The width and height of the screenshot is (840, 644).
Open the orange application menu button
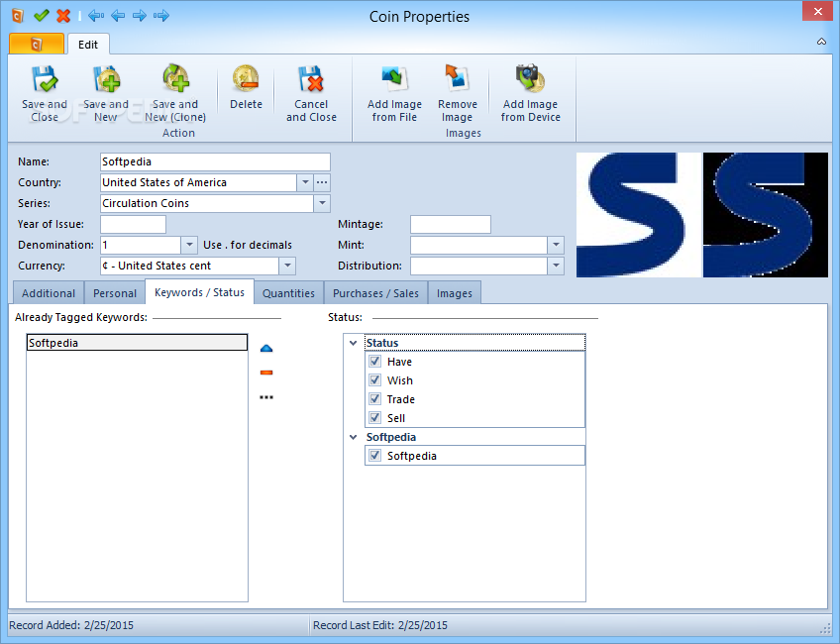pos(37,44)
